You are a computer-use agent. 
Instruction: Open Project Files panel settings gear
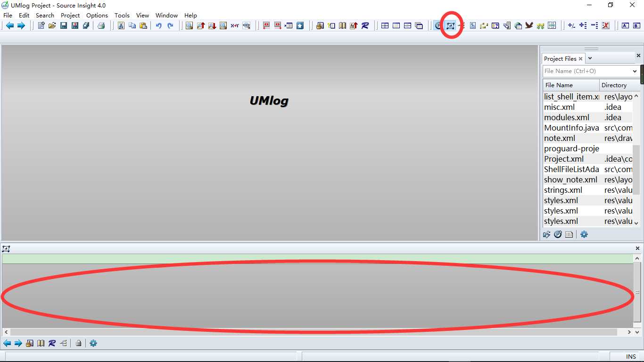pyautogui.click(x=584, y=234)
